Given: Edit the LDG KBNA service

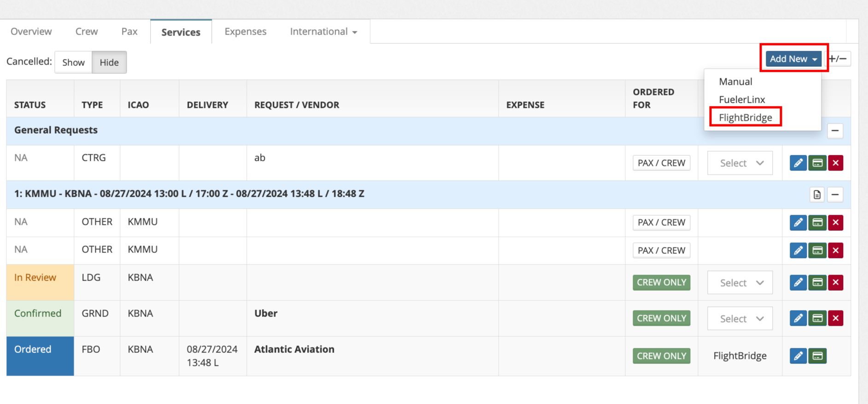Looking at the screenshot, I should pyautogui.click(x=798, y=282).
